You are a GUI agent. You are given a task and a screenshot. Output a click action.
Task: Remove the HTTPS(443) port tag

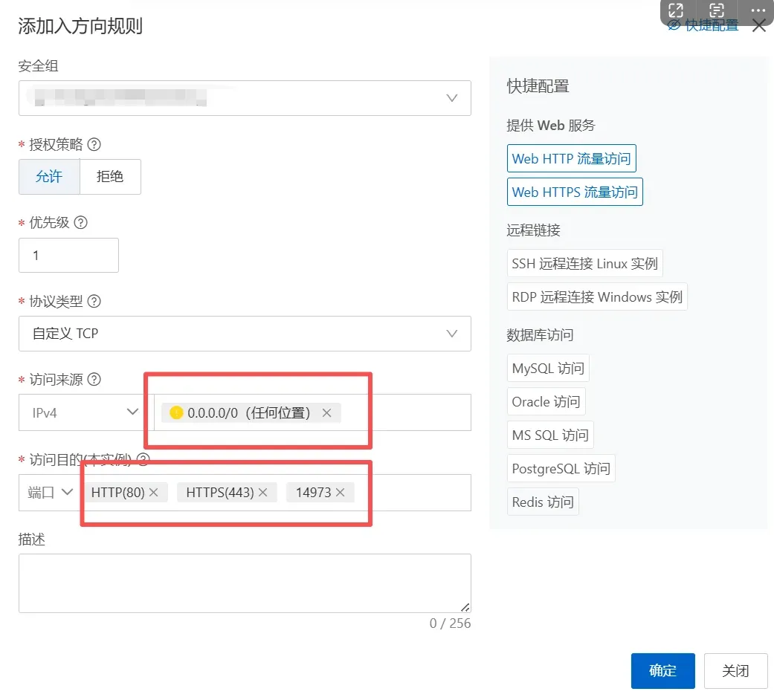(x=262, y=493)
